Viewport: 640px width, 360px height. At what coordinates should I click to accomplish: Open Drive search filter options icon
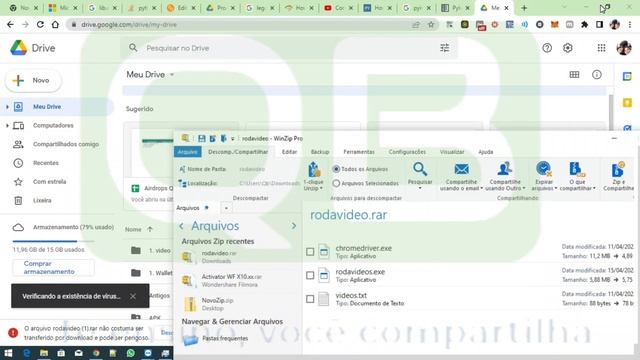tap(444, 48)
